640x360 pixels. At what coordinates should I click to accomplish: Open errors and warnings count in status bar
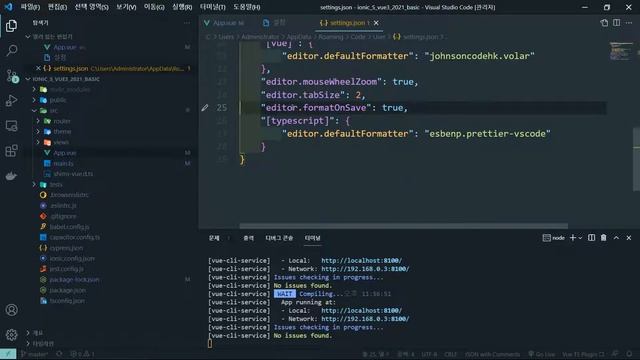82,354
